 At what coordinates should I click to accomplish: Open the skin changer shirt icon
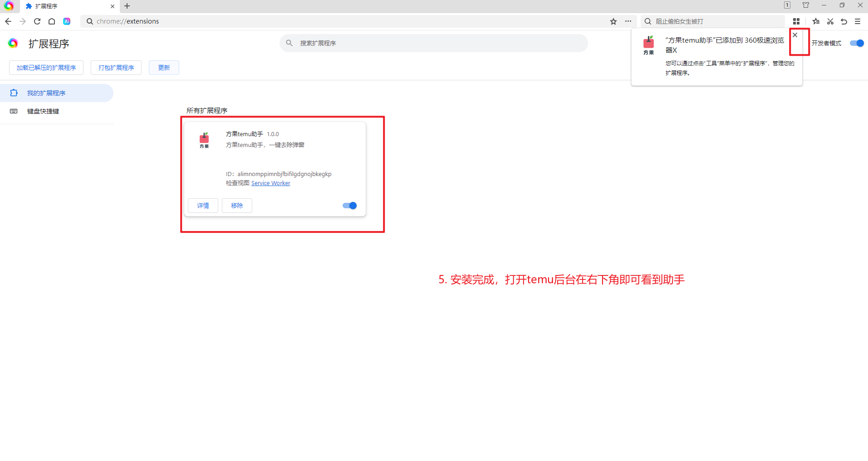[806, 5]
